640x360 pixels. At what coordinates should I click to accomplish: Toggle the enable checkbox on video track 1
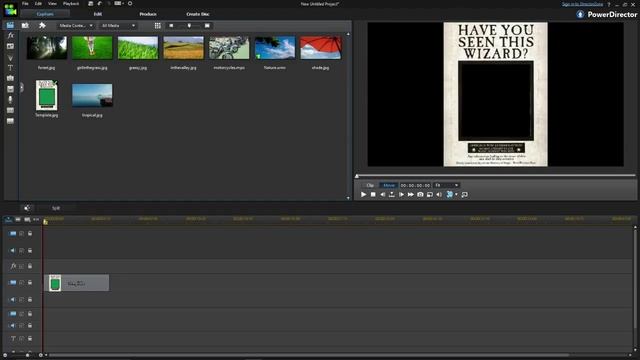click(x=22, y=233)
